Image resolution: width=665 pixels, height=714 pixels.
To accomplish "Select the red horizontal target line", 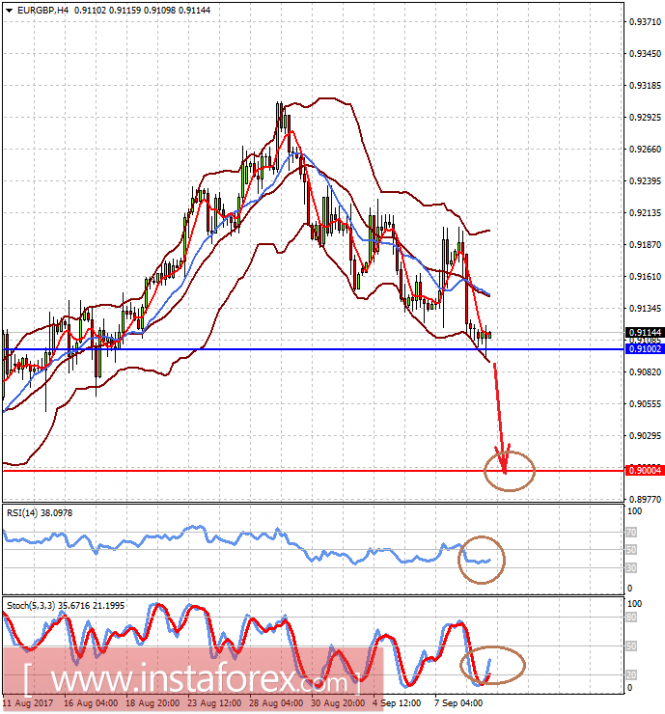I will click(x=313, y=470).
